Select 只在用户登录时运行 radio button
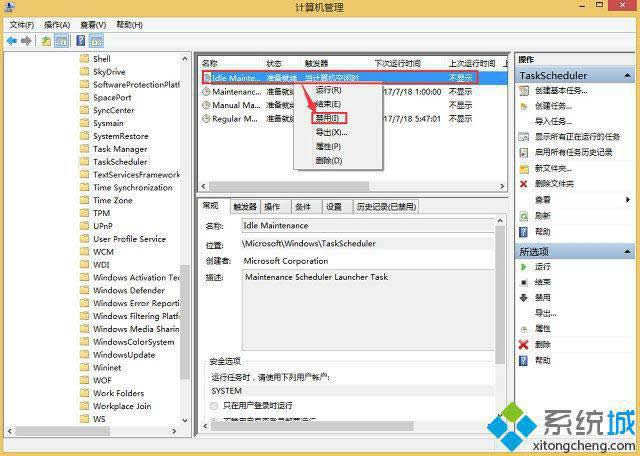The height and width of the screenshot is (456, 640). coord(214,406)
